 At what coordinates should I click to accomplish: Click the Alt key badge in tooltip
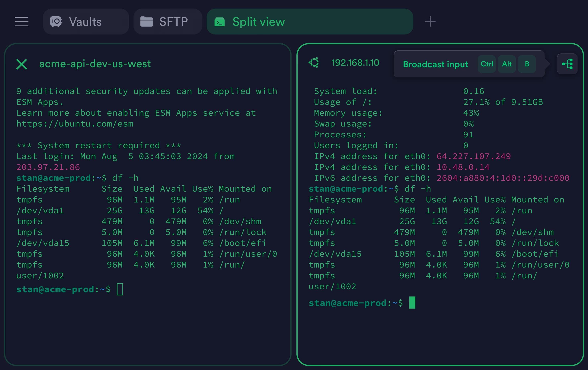point(507,64)
